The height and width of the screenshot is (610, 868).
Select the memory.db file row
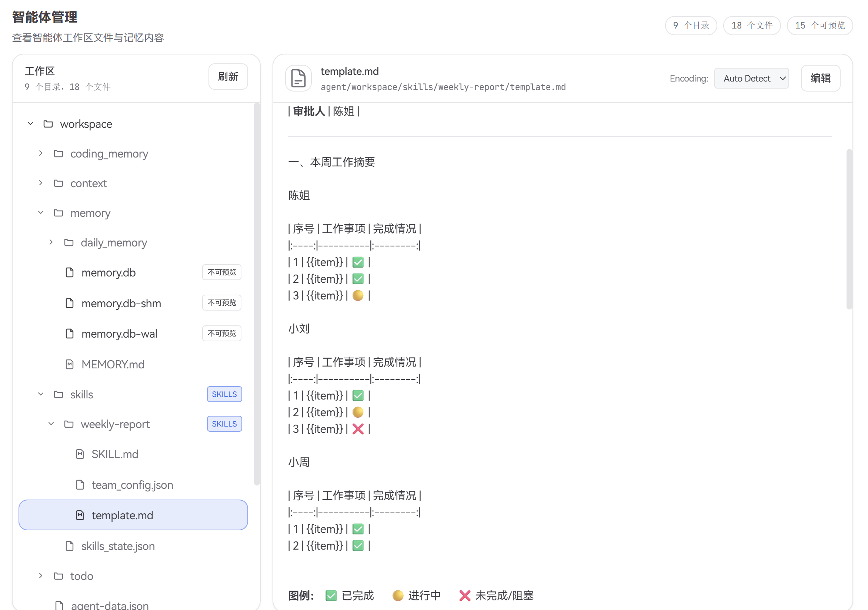click(133, 272)
